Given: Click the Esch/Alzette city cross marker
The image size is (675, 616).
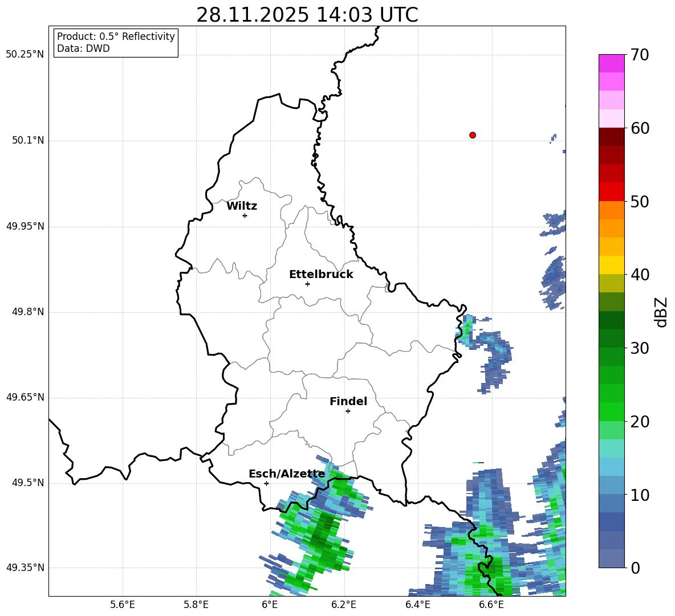Looking at the screenshot, I should click(266, 483).
